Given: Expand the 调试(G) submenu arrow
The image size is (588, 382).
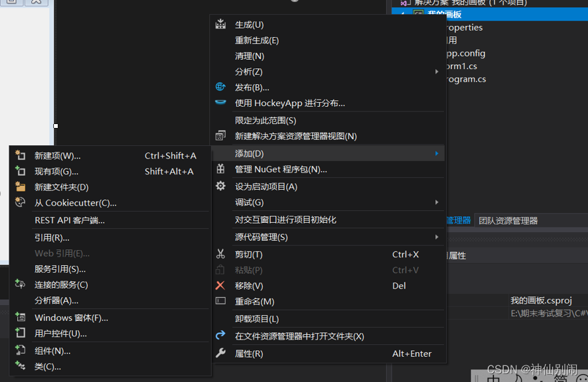Looking at the screenshot, I should 437,202.
